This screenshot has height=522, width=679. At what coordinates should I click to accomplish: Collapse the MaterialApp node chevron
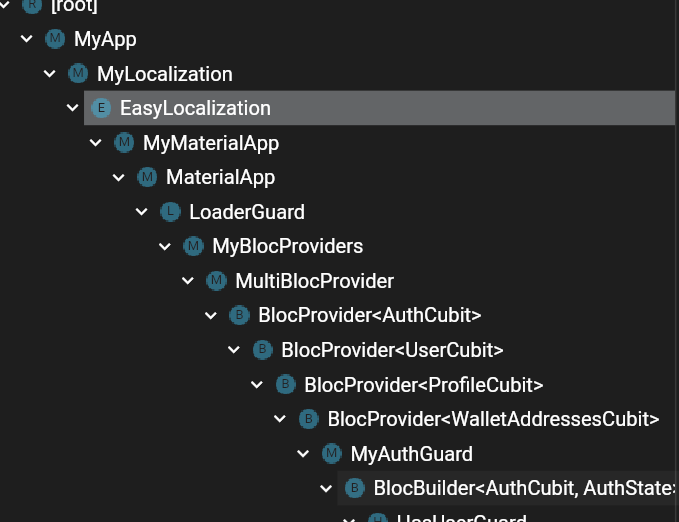tap(119, 177)
